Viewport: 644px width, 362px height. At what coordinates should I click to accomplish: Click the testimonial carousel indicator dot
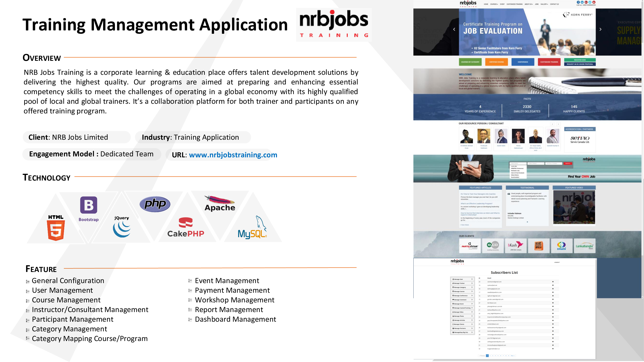coord(528,222)
